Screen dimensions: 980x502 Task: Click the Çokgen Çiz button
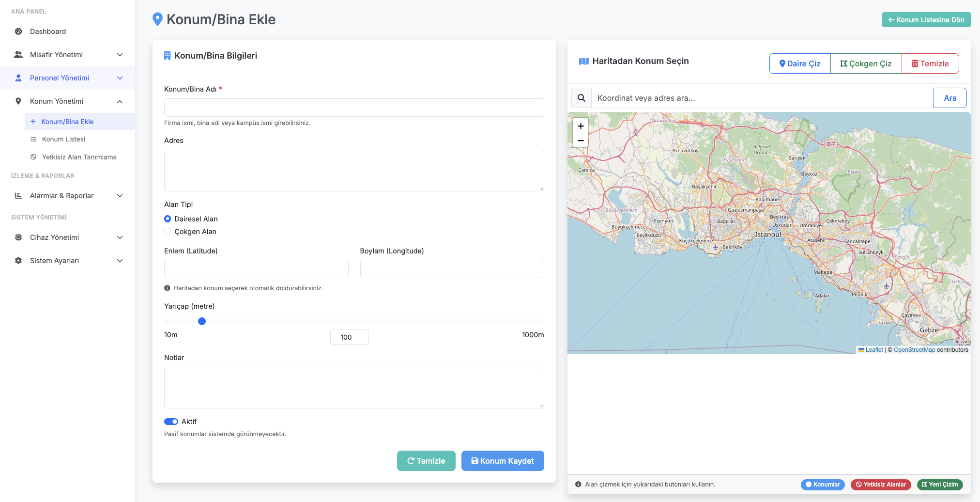[x=866, y=63]
